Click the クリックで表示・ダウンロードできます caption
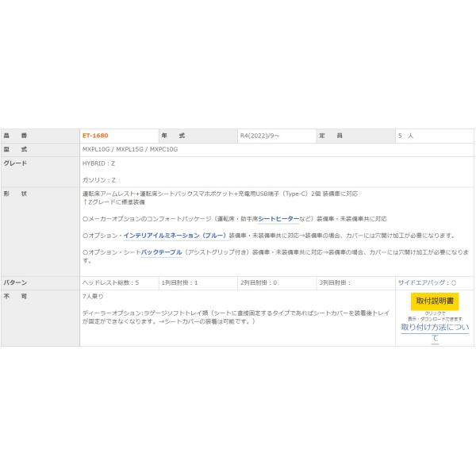Image resolution: width=476 pixels, height=476 pixels. (x=435, y=316)
